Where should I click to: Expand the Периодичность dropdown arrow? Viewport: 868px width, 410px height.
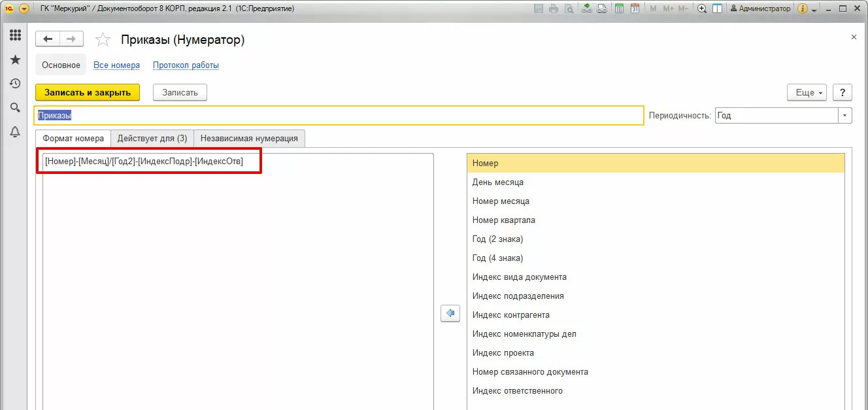845,115
